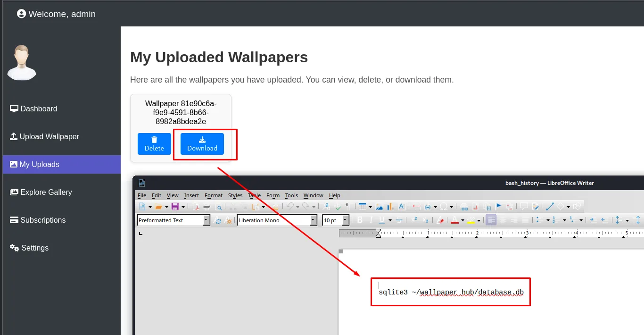Viewport: 644px width, 335px height.
Task: Click the Spelling check icon
Action: [337, 206]
